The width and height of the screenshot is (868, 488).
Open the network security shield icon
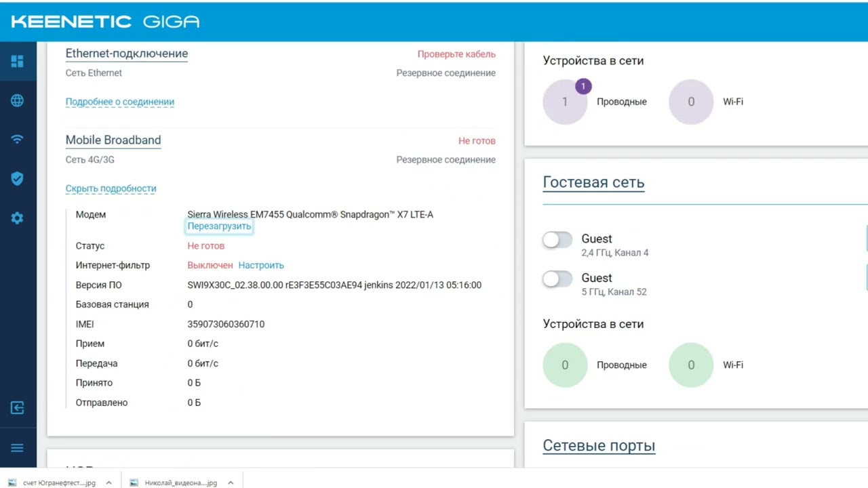(18, 178)
